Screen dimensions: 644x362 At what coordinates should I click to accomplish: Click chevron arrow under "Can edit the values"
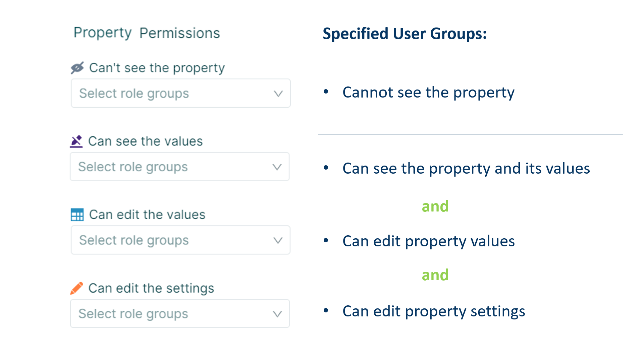pos(278,240)
